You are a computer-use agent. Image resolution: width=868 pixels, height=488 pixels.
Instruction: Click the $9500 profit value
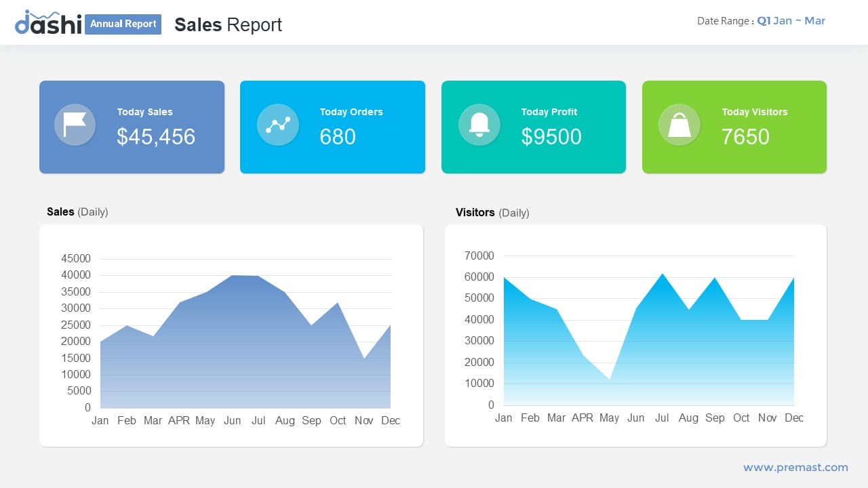coord(551,137)
